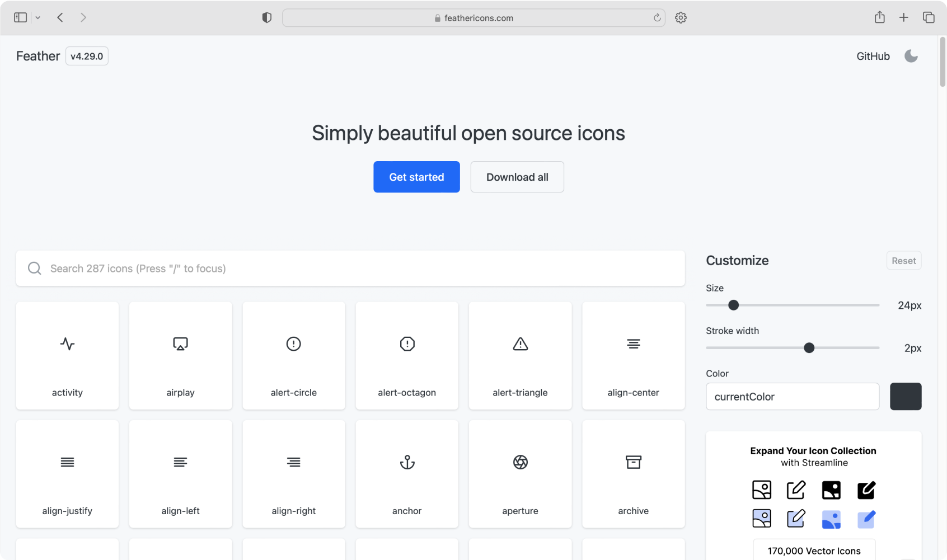This screenshot has height=560, width=947.
Task: Click the solid blue pencil Streamline icon
Action: coord(866,519)
